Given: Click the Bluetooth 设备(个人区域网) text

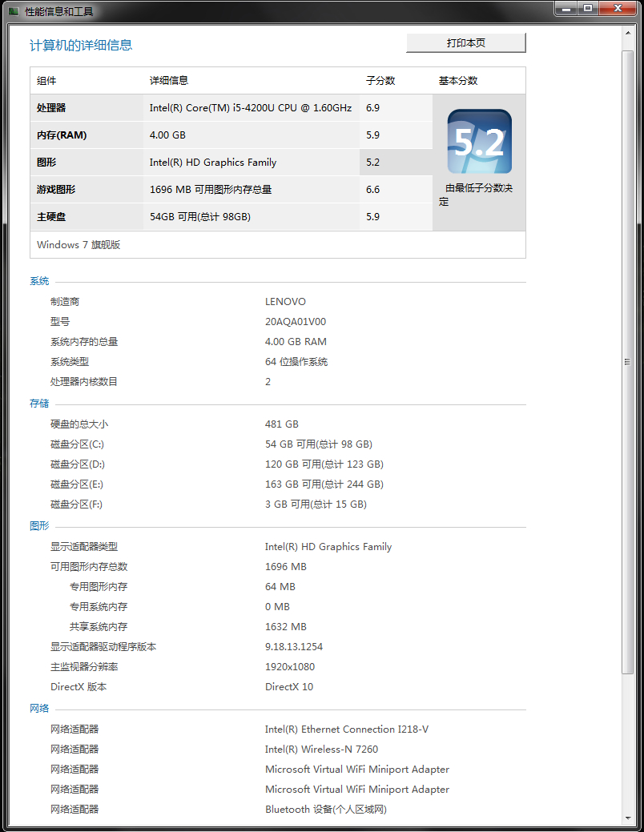Looking at the screenshot, I should coord(326,810).
